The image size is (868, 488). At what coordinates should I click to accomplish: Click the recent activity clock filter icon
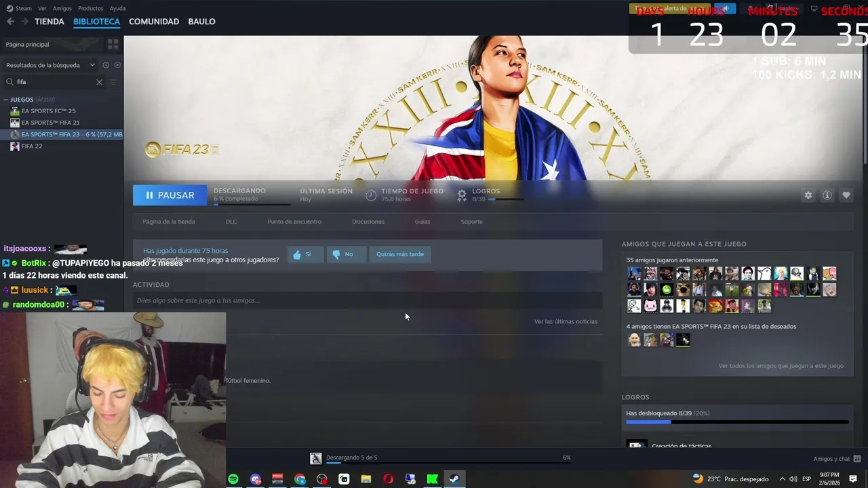[106, 65]
